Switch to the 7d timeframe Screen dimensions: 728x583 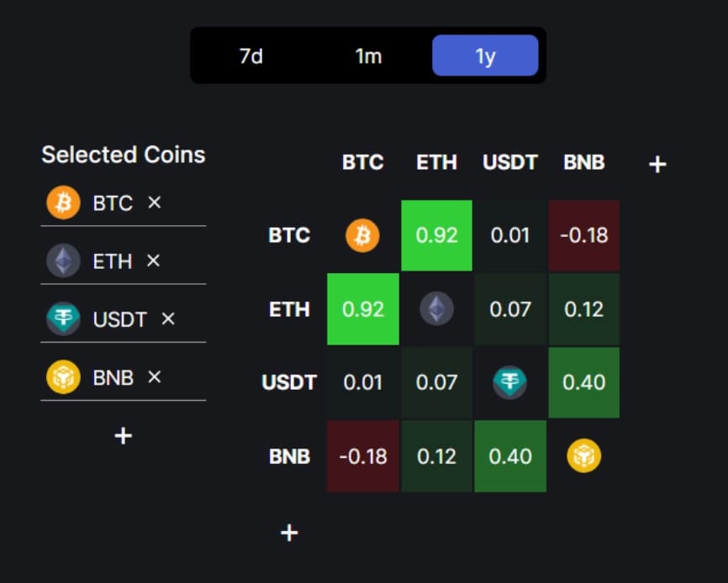pyautogui.click(x=250, y=55)
